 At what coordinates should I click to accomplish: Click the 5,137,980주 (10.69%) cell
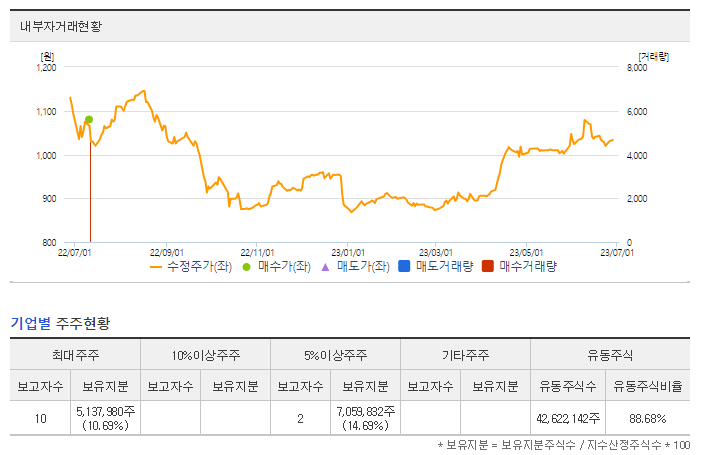106,418
